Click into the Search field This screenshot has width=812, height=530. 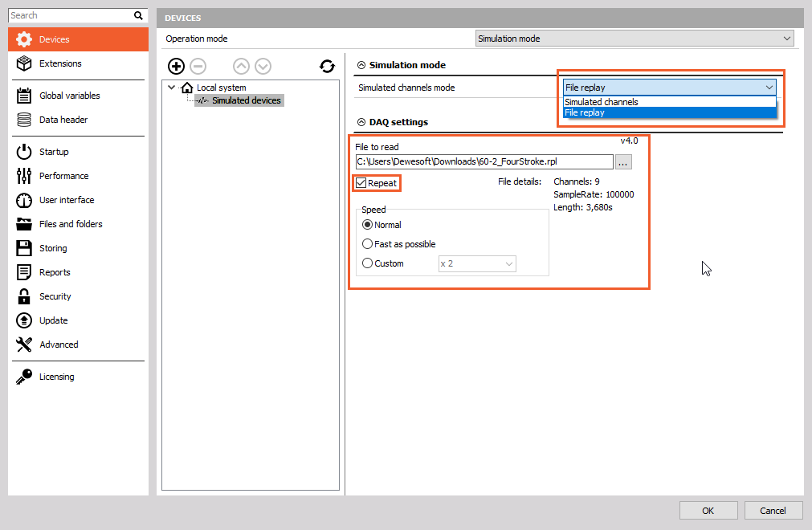point(71,15)
